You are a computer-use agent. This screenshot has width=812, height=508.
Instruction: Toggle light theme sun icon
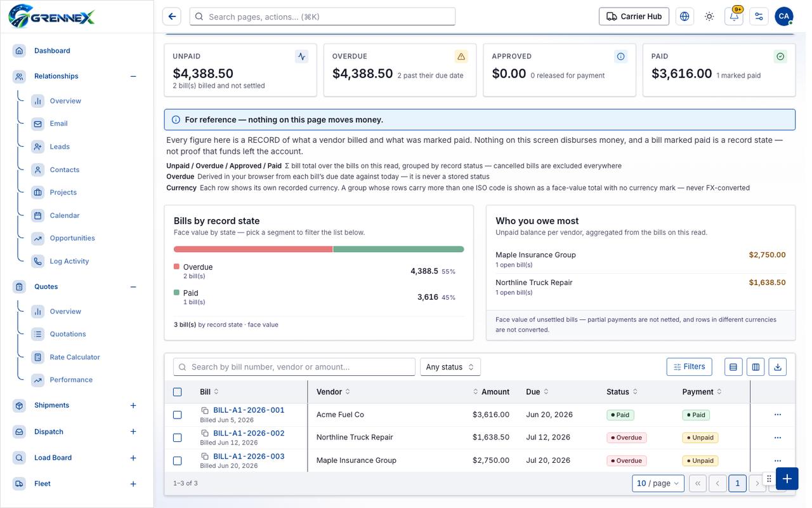pyautogui.click(x=709, y=17)
